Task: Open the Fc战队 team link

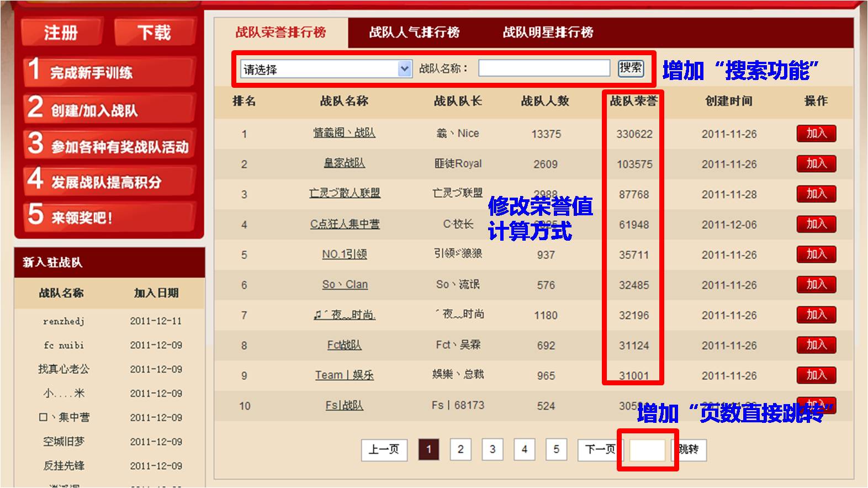Action: 344,345
